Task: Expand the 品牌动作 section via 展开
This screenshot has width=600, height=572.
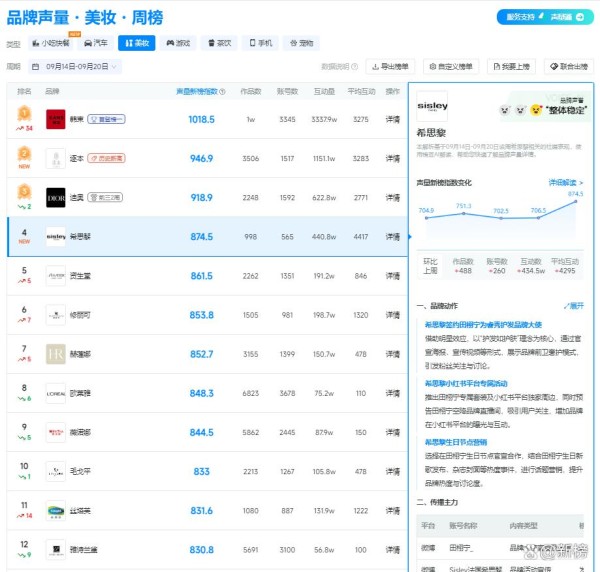Action: coord(574,306)
